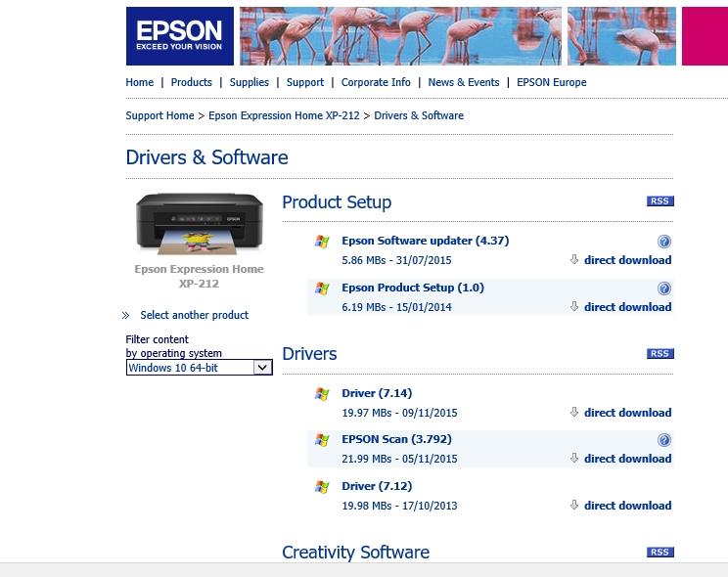The width and height of the screenshot is (728, 577).
Task: Click download arrow for Epson Software updater
Action: [x=574, y=259]
